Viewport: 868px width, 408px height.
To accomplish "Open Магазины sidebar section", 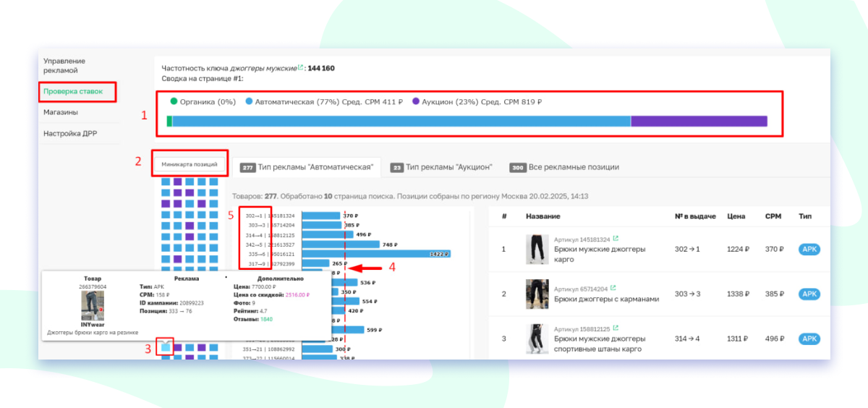I will tap(61, 112).
